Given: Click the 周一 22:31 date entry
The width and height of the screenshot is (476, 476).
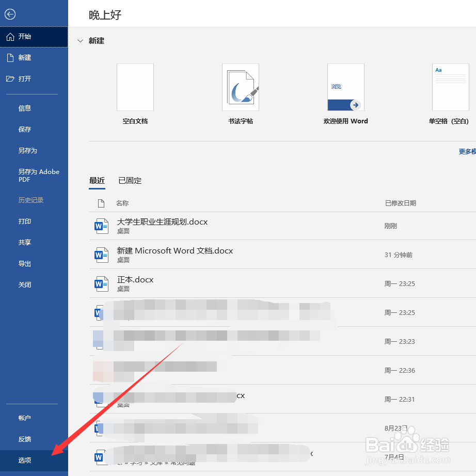Looking at the screenshot, I should coord(400,400).
